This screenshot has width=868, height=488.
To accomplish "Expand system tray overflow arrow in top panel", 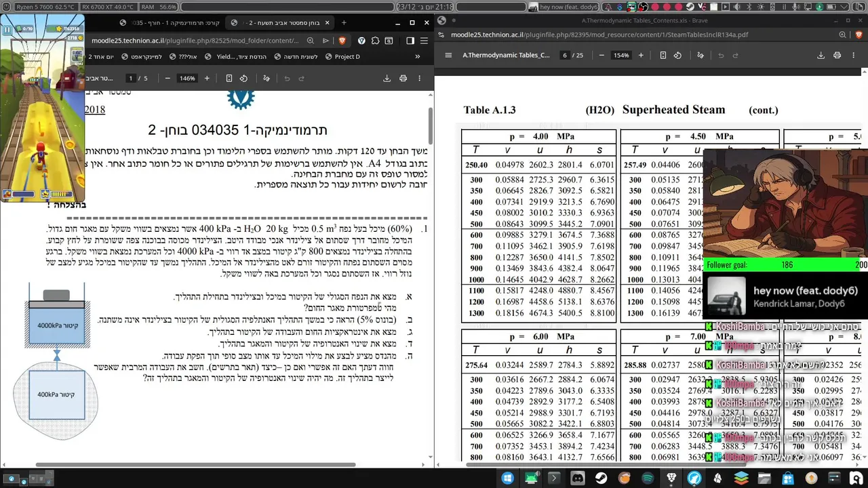I will 844,7.
